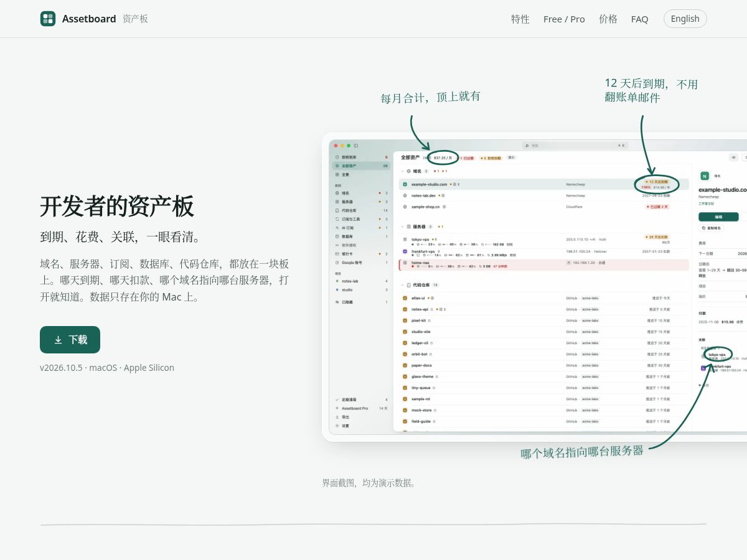Click the orange icon of pixel-kit row
This screenshot has height=560, width=747.
pos(405,320)
